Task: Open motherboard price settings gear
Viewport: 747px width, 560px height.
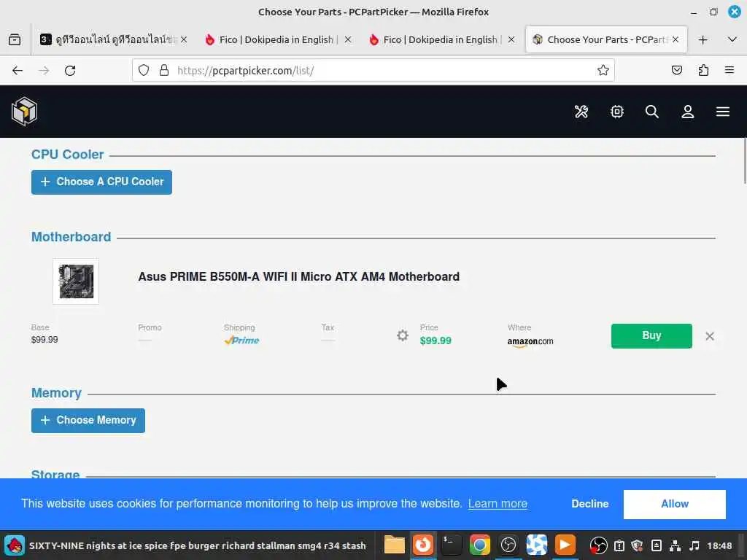Action: pos(403,335)
